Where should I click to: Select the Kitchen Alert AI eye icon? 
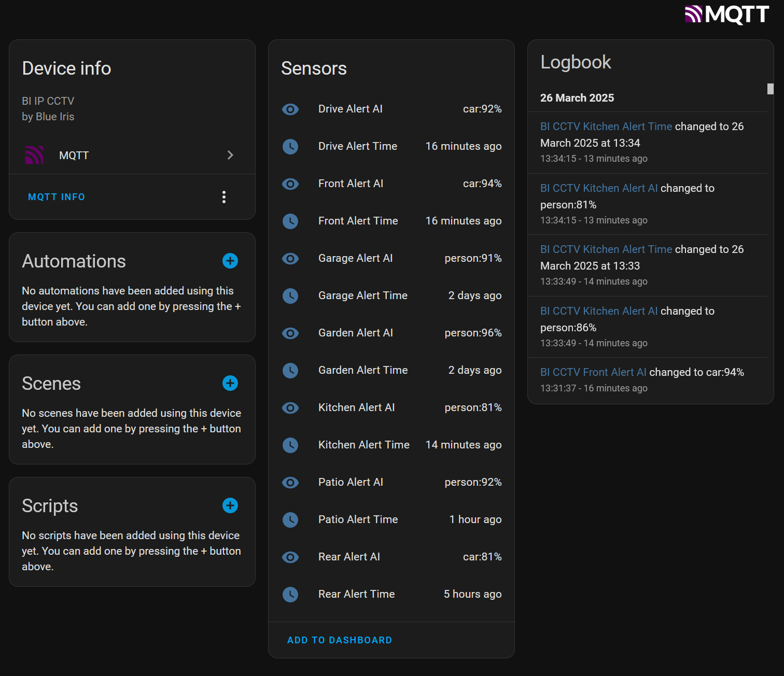290,408
